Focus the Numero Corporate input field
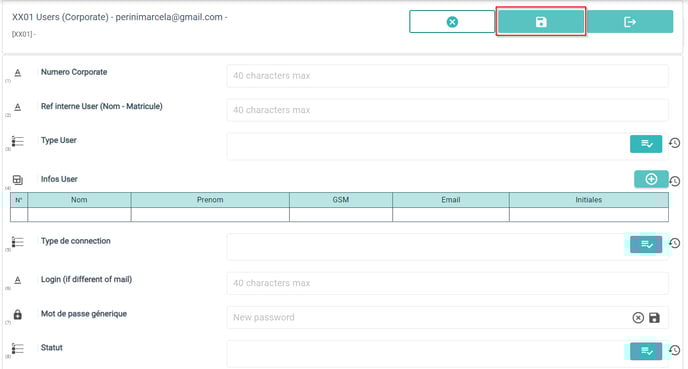The image size is (688, 369). click(x=448, y=76)
